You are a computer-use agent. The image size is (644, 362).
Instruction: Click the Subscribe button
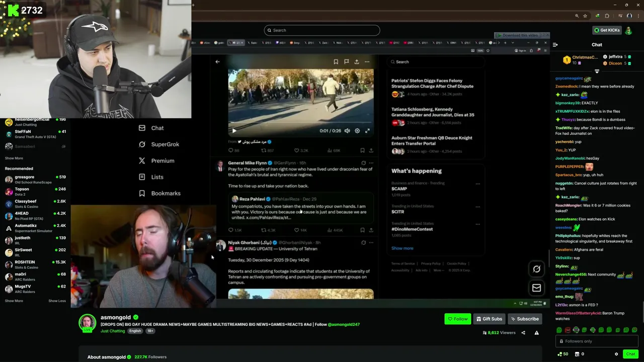(525, 319)
